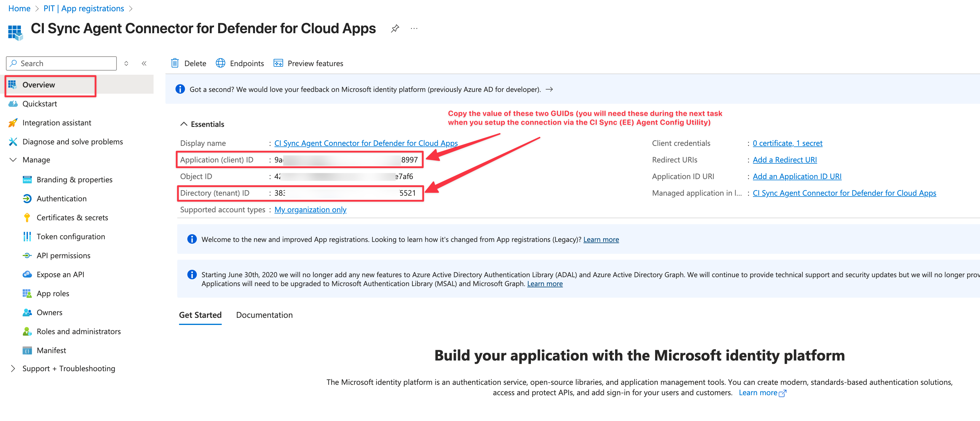Click the Owners people icon
Screen dimensions: 980x421
click(x=27, y=312)
